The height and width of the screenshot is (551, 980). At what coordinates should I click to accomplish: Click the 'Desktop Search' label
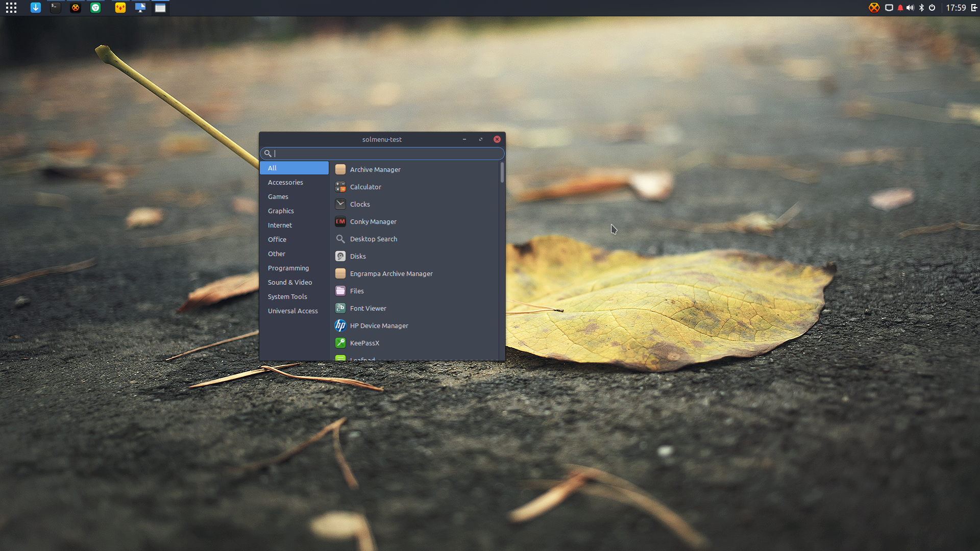[x=374, y=239]
